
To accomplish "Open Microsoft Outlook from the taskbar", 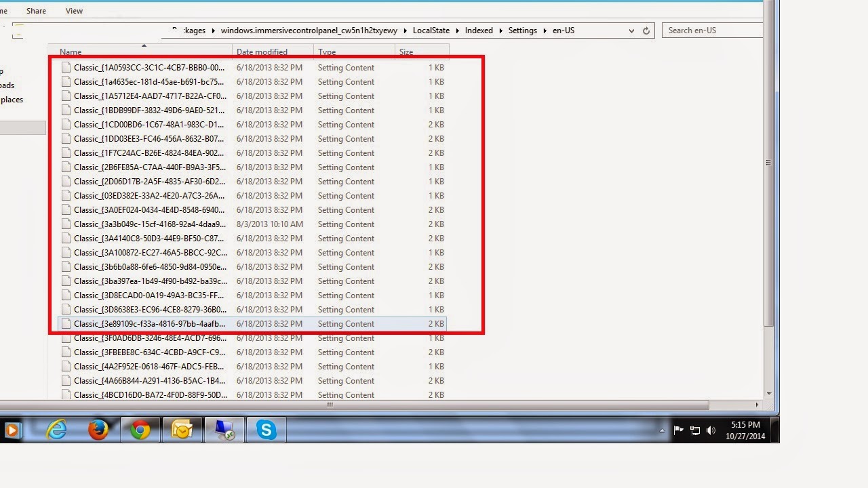I will [x=182, y=429].
